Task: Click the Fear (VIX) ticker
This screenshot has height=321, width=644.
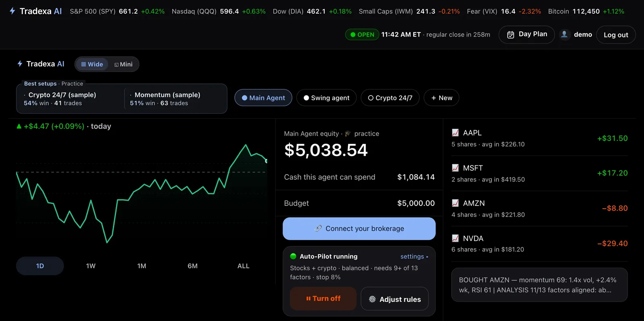Action: (504, 11)
